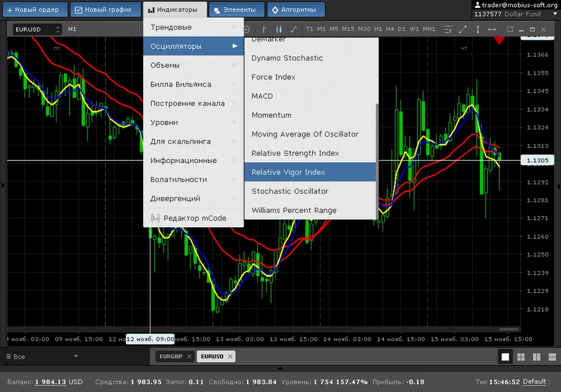Expand the left side panel arrow
Screen dimensions: 561x392
click(3, 186)
